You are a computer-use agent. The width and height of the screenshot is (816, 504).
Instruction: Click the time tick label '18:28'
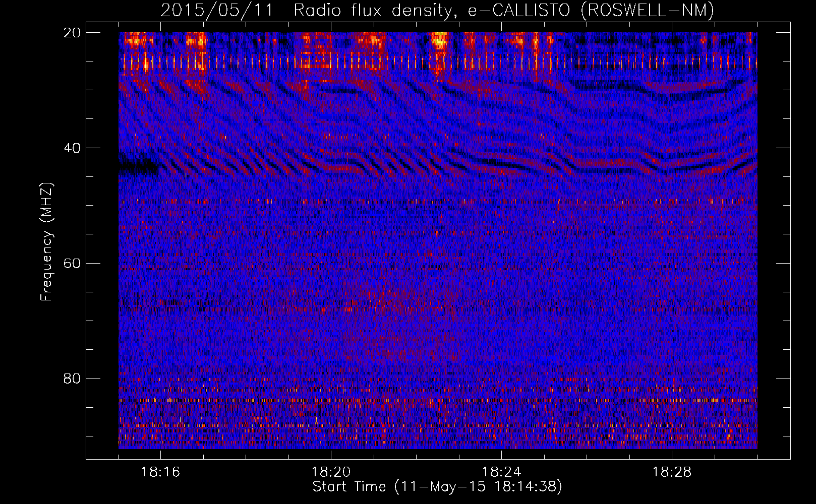672,472
